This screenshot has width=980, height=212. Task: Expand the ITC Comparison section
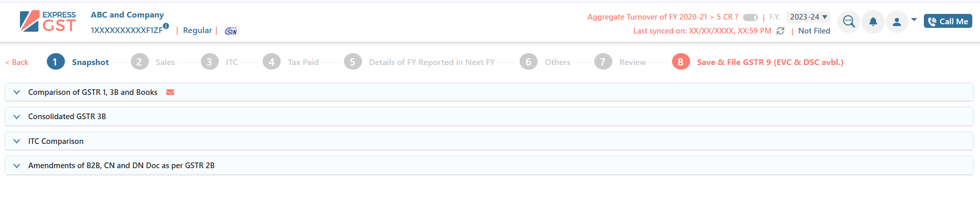point(489,141)
